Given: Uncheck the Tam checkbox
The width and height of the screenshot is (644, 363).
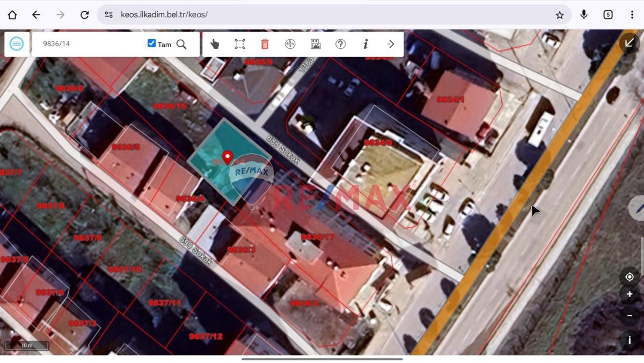Looking at the screenshot, I should (x=152, y=43).
